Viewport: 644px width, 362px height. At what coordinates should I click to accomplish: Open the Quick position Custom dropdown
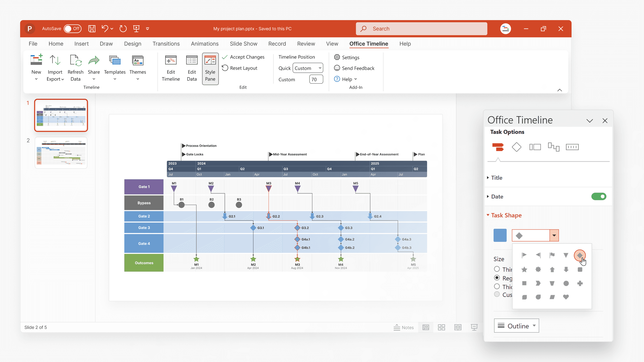308,68
